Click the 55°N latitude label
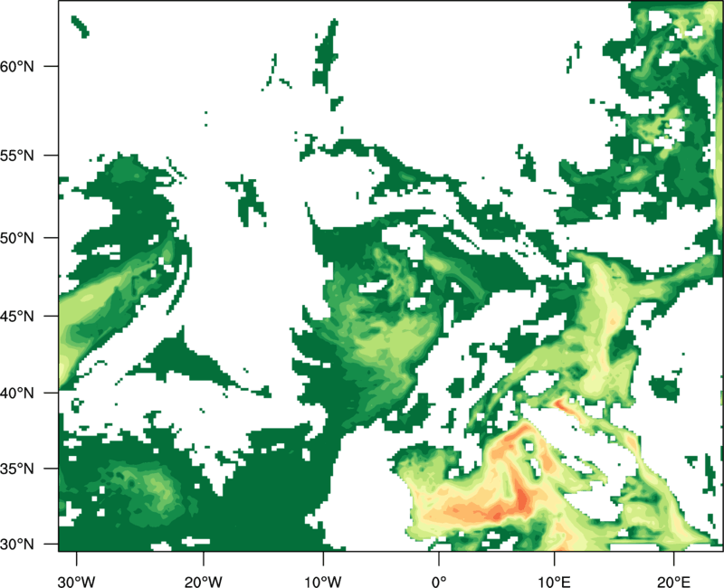Viewport: 724px width, 588px height. [17, 156]
